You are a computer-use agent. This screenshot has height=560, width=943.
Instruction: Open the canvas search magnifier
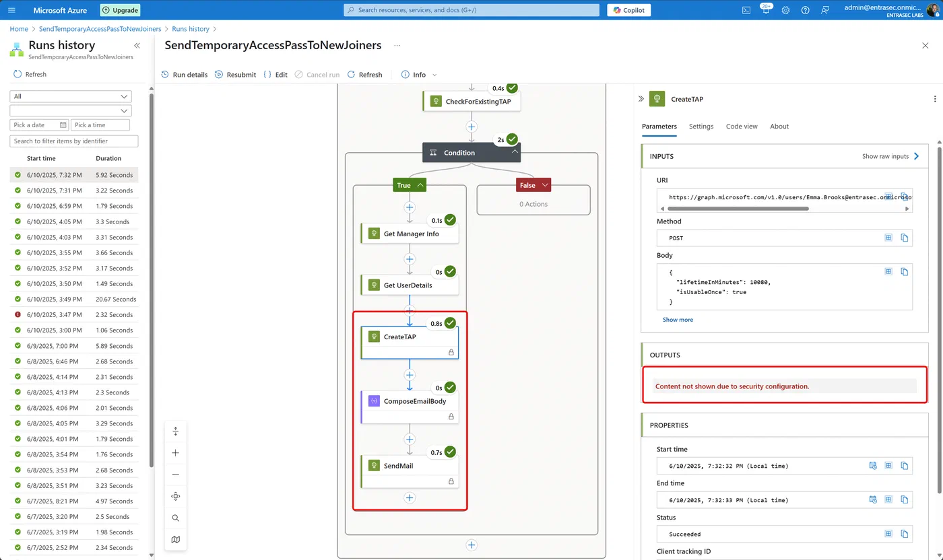click(176, 518)
